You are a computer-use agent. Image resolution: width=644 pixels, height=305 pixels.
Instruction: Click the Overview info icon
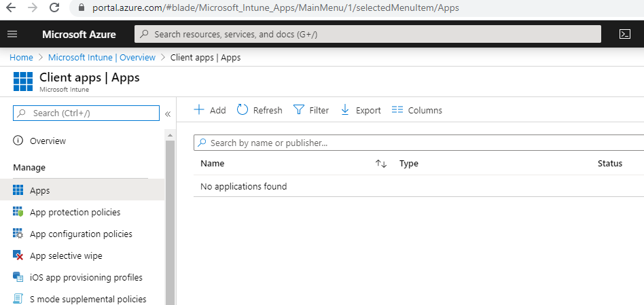(18, 141)
